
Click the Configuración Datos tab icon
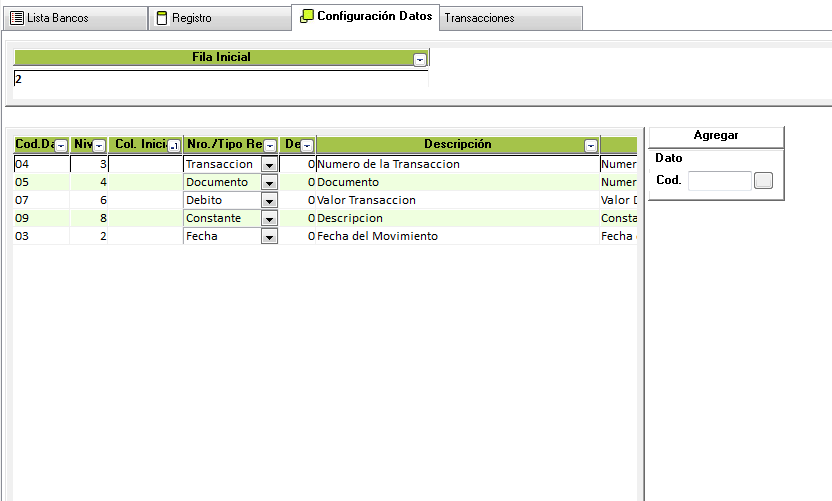tap(307, 16)
